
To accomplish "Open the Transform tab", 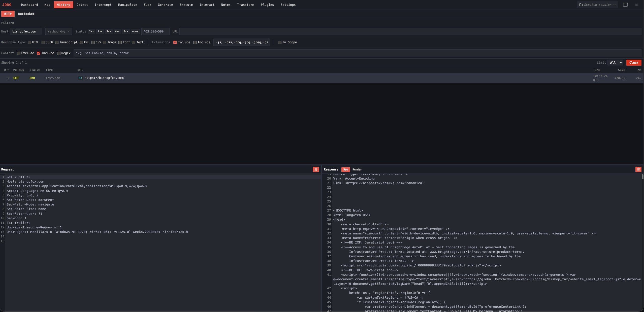I will pyautogui.click(x=246, y=5).
